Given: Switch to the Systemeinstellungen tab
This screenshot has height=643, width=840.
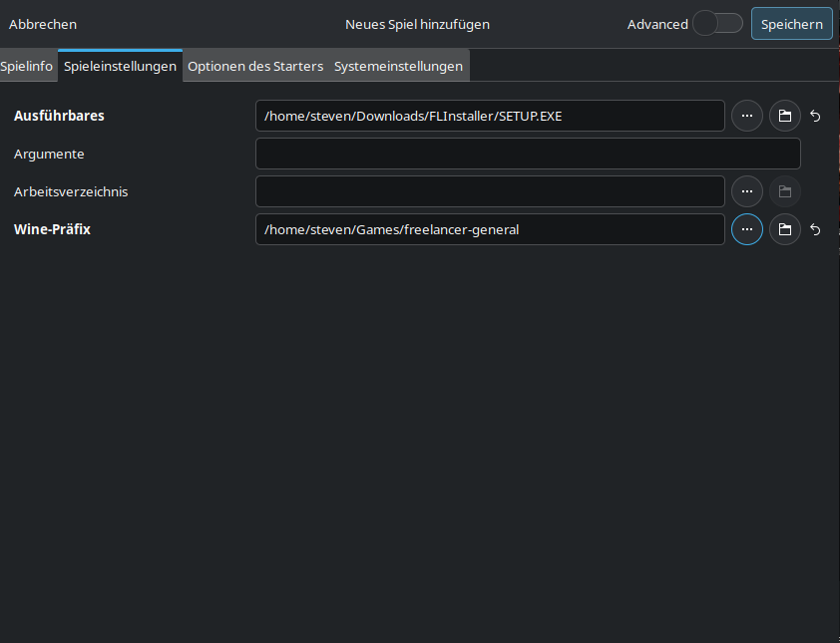Looking at the screenshot, I should pos(398,66).
